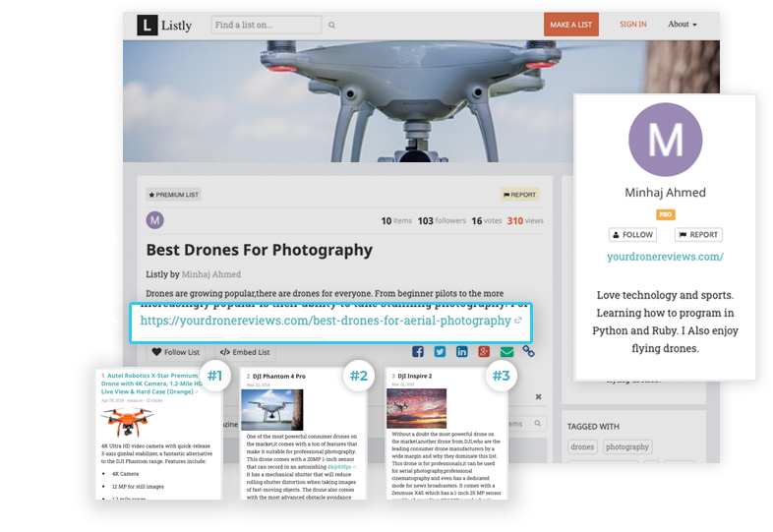This screenshot has width=773, height=532.
Task: Focus the 'Find a list on...' search field
Action: [x=267, y=25]
